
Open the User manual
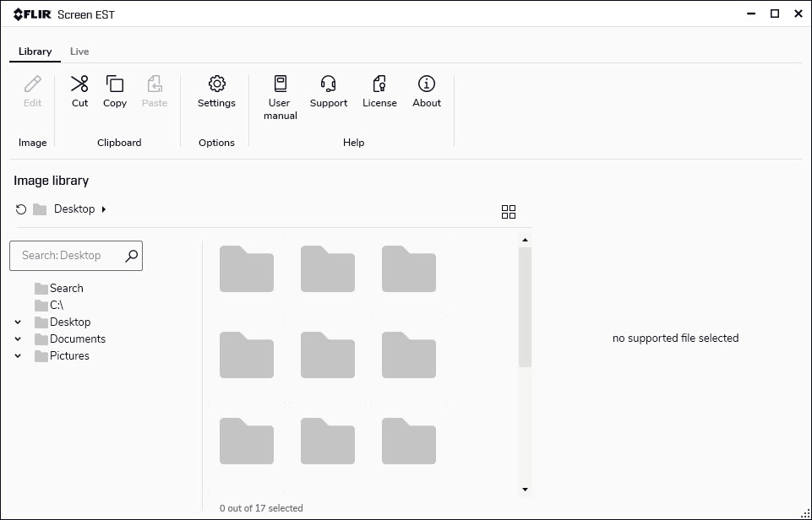coord(280,84)
